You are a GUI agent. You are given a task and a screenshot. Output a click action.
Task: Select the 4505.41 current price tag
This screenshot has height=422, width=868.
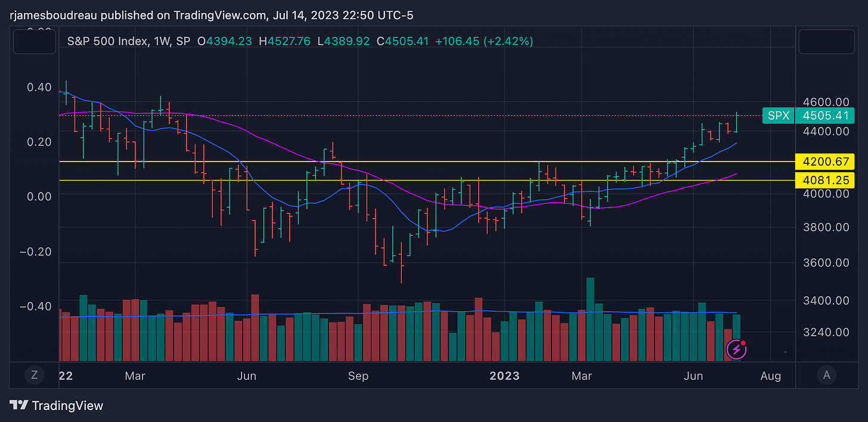pyautogui.click(x=825, y=116)
